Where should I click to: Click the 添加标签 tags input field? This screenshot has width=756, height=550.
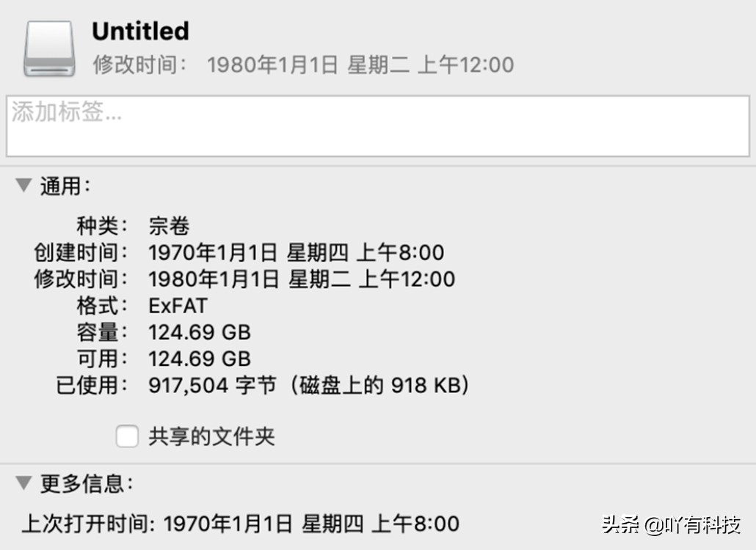coord(377,125)
